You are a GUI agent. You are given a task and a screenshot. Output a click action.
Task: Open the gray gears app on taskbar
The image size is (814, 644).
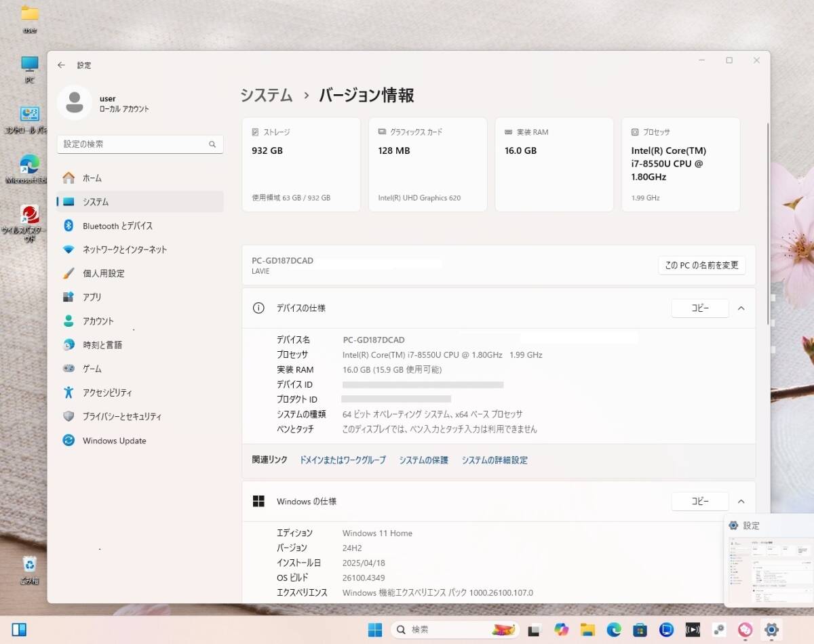tap(718, 630)
